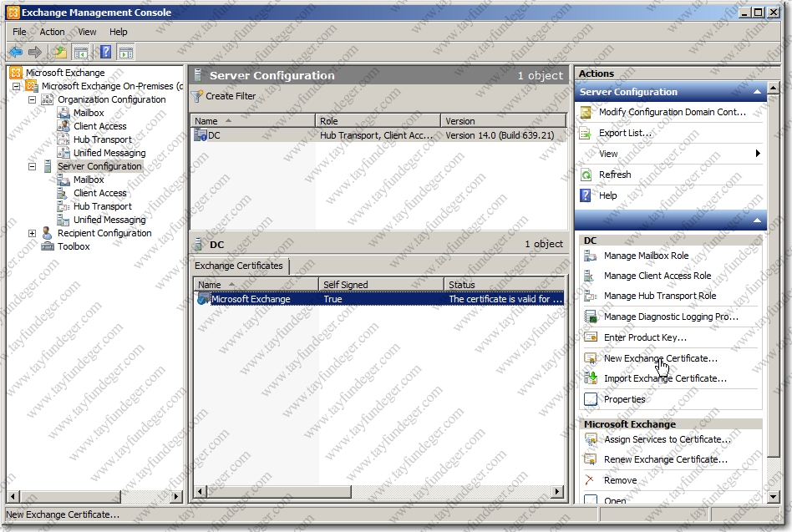Toggle the show/hide action pane icon

click(126, 52)
